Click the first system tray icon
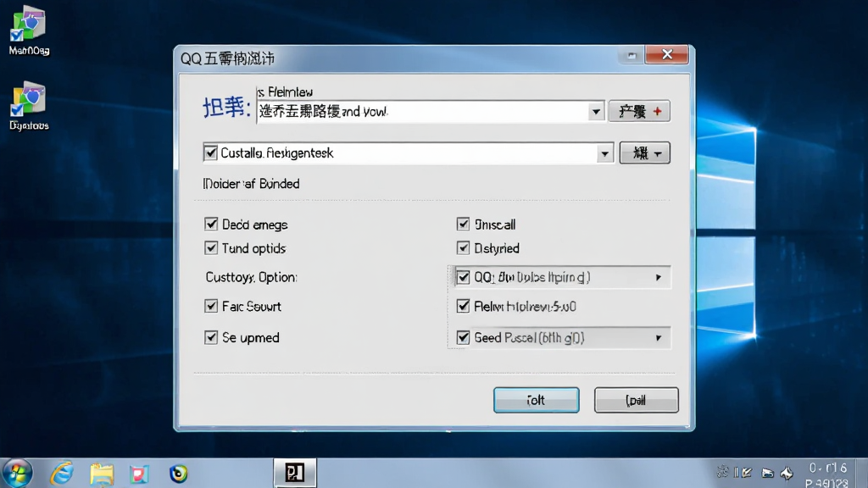Viewport: 868px width, 488px height. (x=722, y=472)
